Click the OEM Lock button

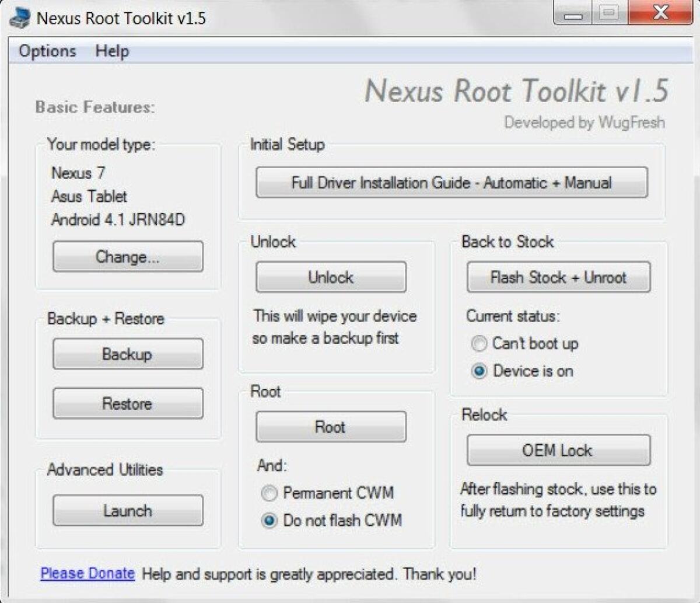click(x=558, y=449)
